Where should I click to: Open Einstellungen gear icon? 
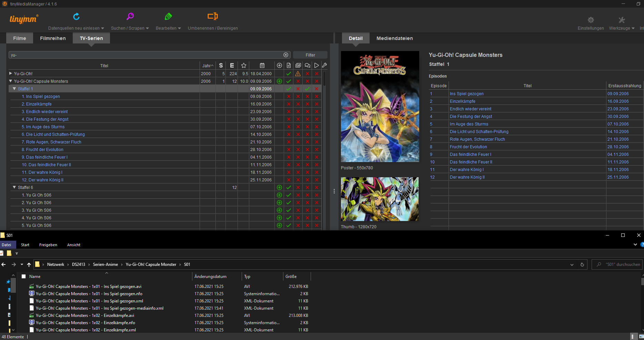click(591, 20)
